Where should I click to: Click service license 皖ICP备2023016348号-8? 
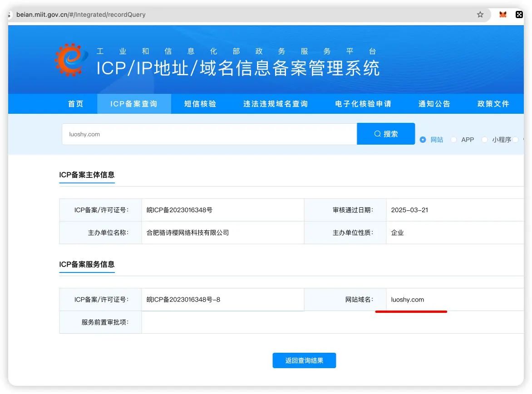click(183, 300)
